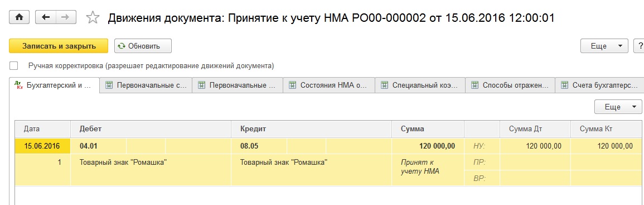Click the Сумма 120 000,00 cell
The width and height of the screenshot is (644, 205).
tap(428, 146)
